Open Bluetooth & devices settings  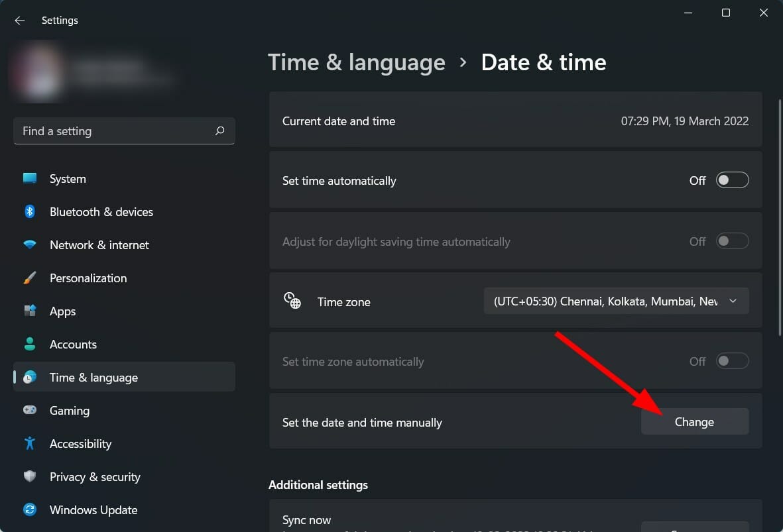click(x=30, y=211)
